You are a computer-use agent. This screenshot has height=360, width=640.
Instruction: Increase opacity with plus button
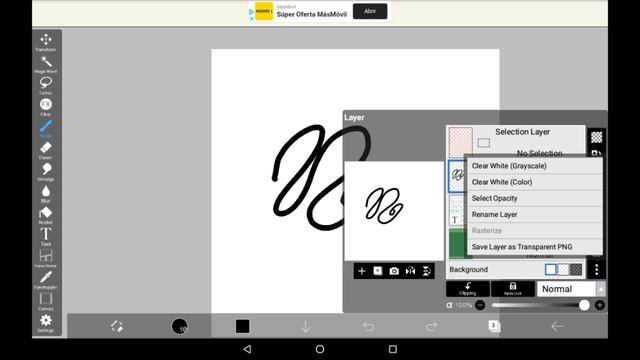click(600, 305)
